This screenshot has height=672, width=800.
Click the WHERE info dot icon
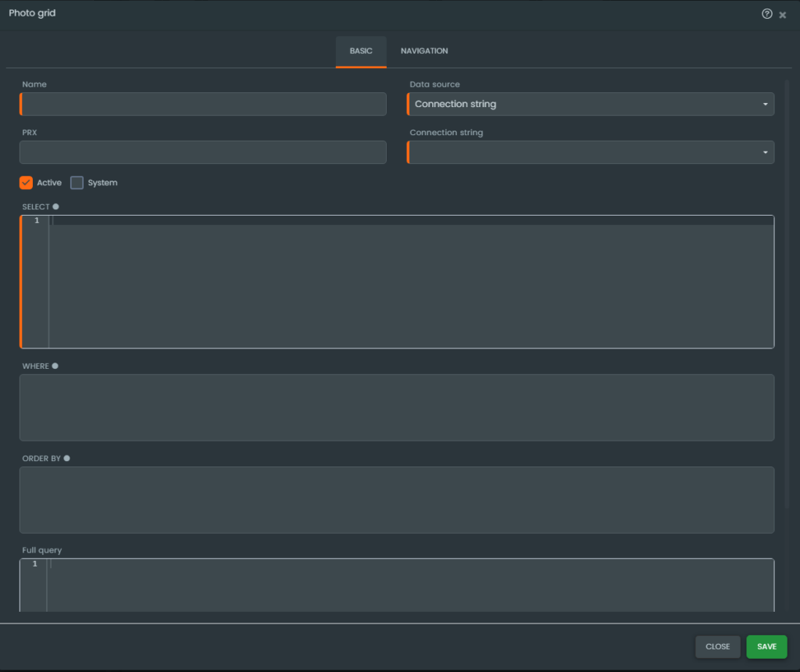click(55, 366)
